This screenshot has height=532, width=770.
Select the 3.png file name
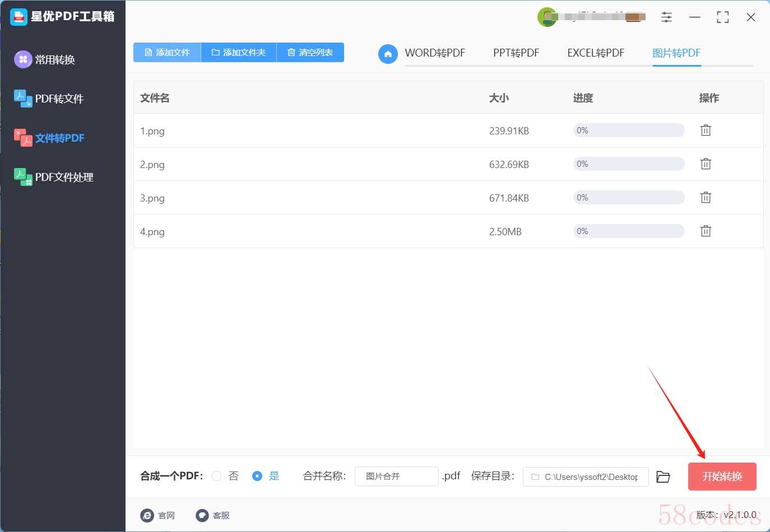[152, 198]
